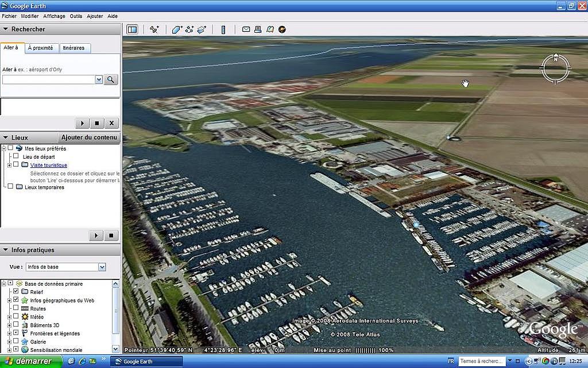588x368 pixels.
Task: Select the ruler measurement tool
Action: click(223, 30)
